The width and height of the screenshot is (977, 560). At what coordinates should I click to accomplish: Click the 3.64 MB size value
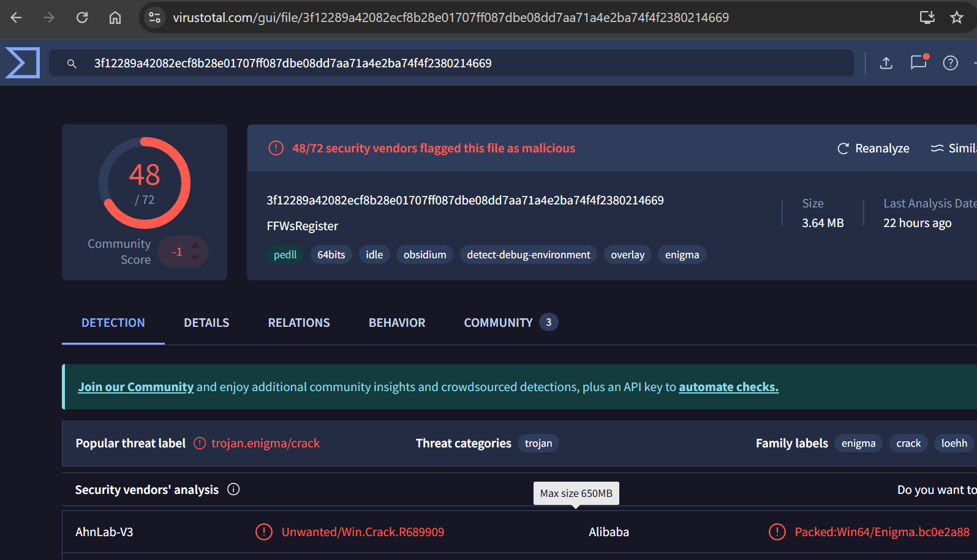click(823, 223)
